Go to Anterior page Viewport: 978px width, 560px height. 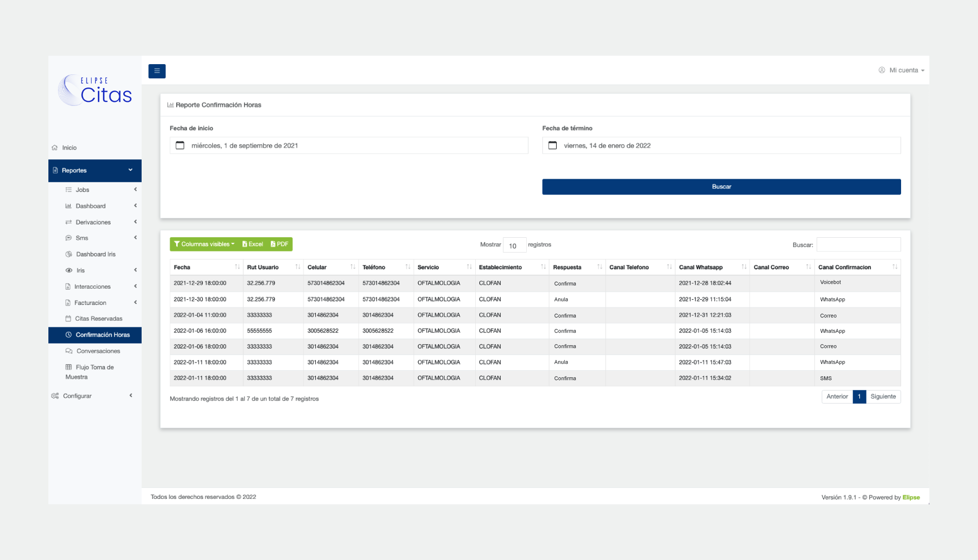point(837,397)
